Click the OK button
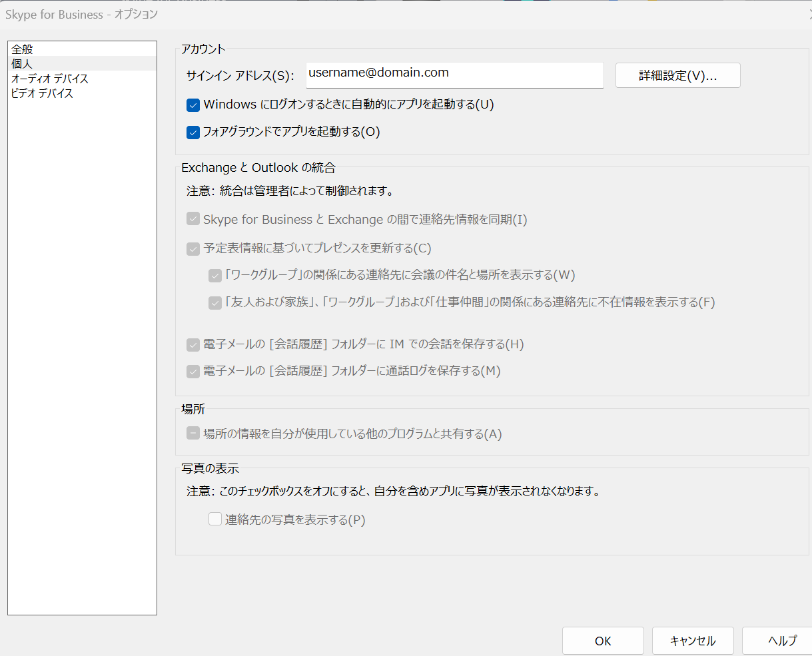Screen dimensions: 812x656 (603, 641)
